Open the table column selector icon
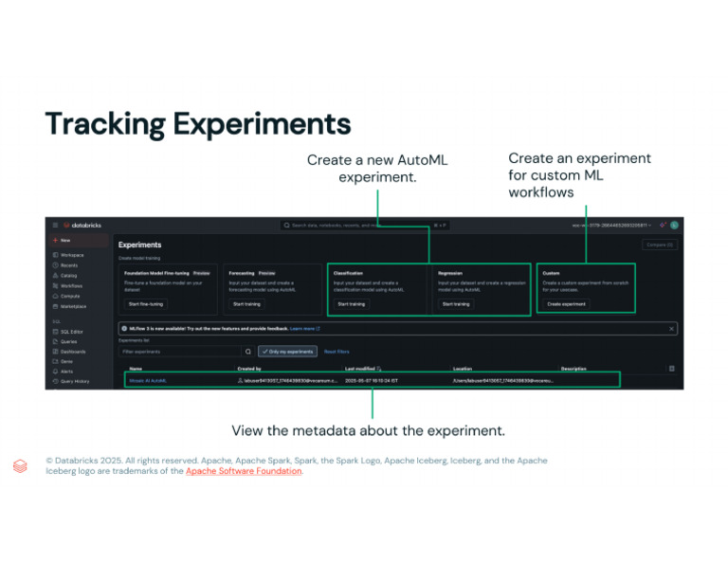This screenshot has width=728, height=563. (671, 369)
